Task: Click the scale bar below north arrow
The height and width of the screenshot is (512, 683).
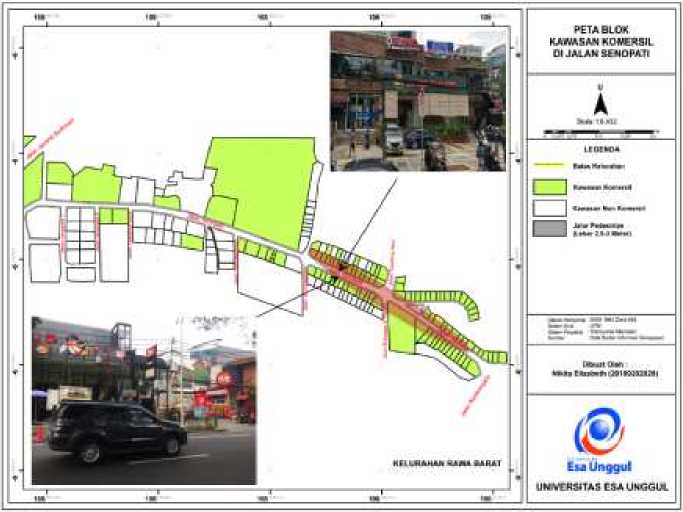Action: tap(599, 131)
